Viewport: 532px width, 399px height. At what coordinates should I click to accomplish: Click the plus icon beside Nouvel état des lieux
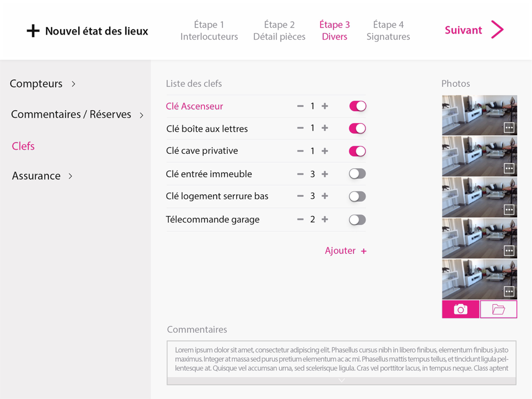pyautogui.click(x=33, y=31)
